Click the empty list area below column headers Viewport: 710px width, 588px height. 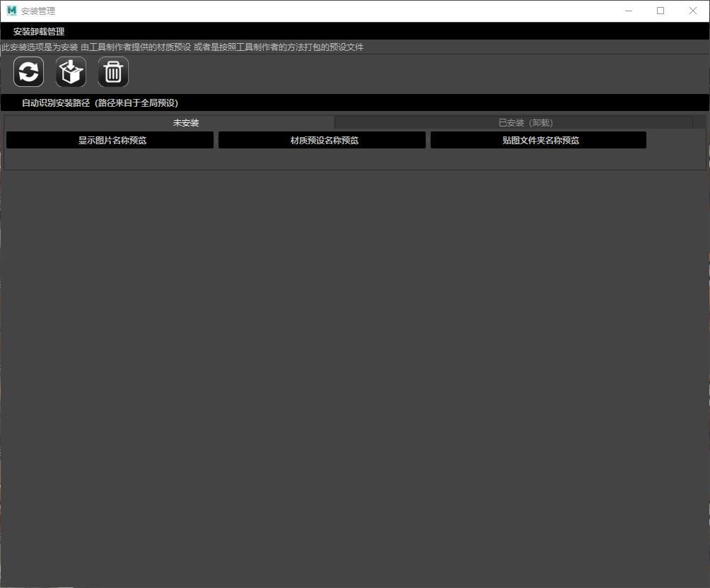(354, 159)
